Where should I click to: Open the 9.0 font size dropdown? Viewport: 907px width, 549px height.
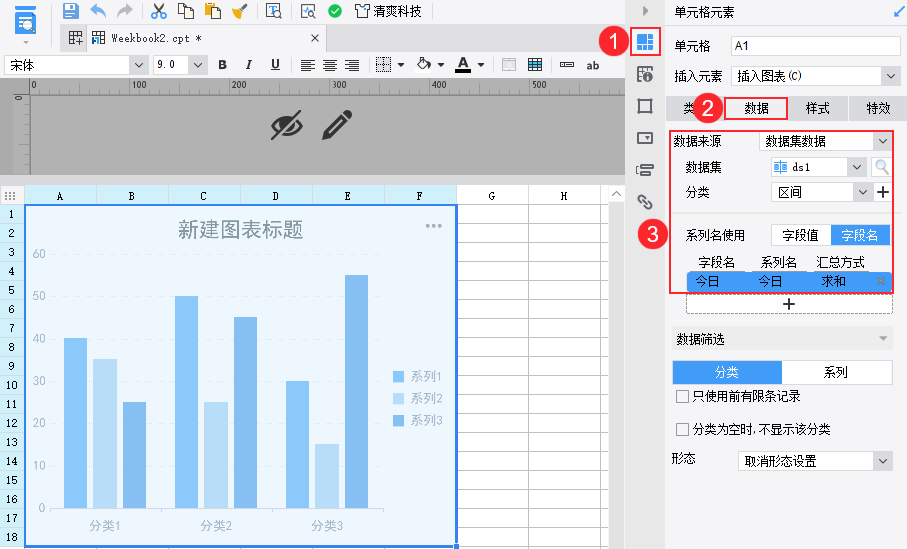(x=198, y=65)
